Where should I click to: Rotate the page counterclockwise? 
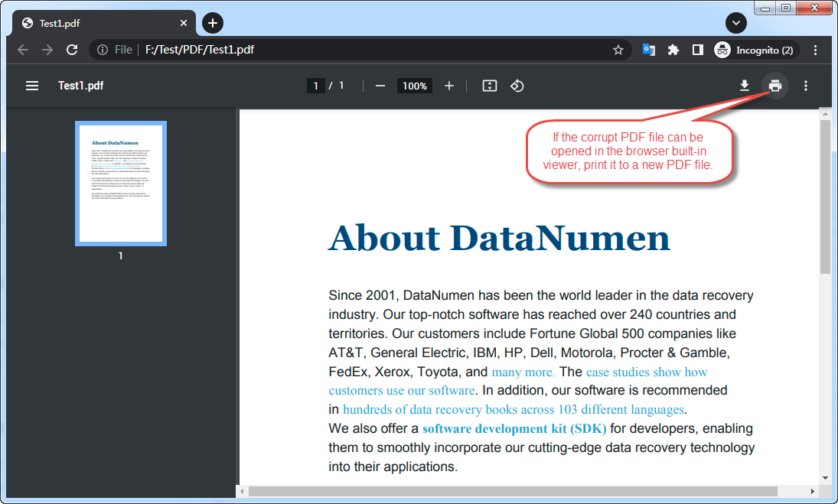pos(517,86)
